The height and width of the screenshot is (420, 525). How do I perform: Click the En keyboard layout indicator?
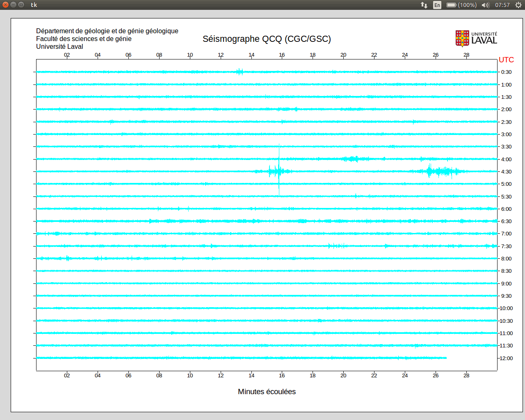coord(437,5)
